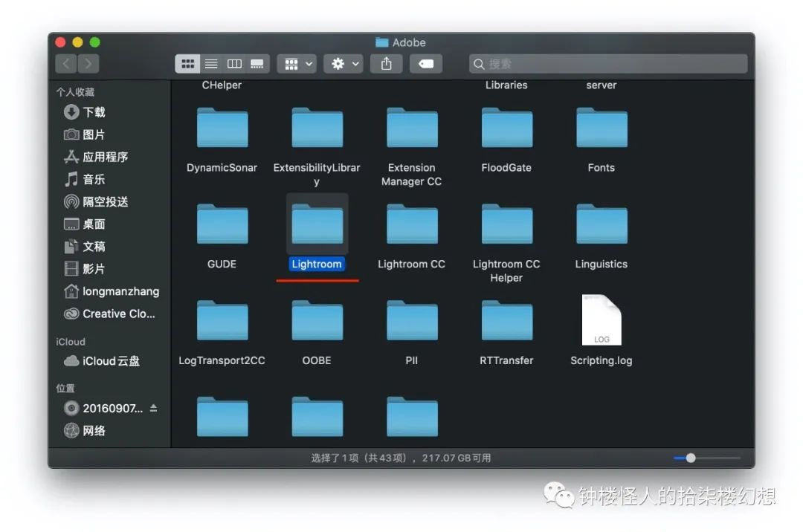Image resolution: width=803 pixels, height=532 pixels.
Task: Click the Adobe folder title icon
Action: (x=381, y=42)
